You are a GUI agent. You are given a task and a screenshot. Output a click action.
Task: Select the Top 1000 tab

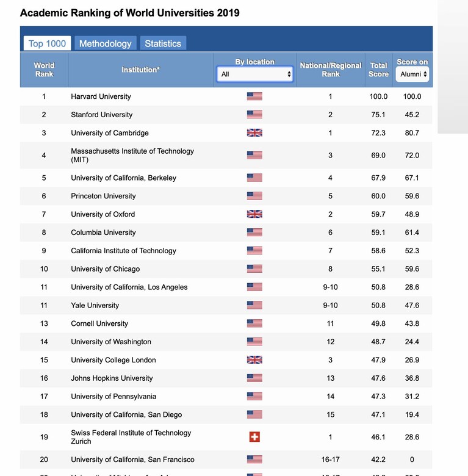point(47,43)
